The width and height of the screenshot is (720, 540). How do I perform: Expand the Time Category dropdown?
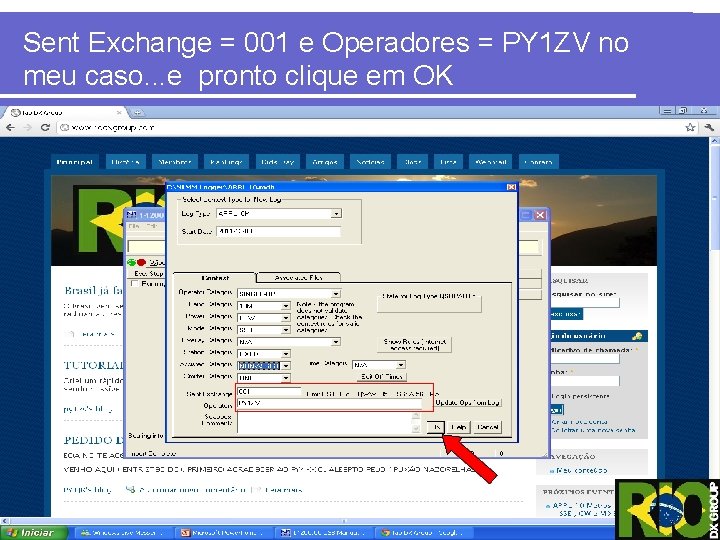pos(401,365)
